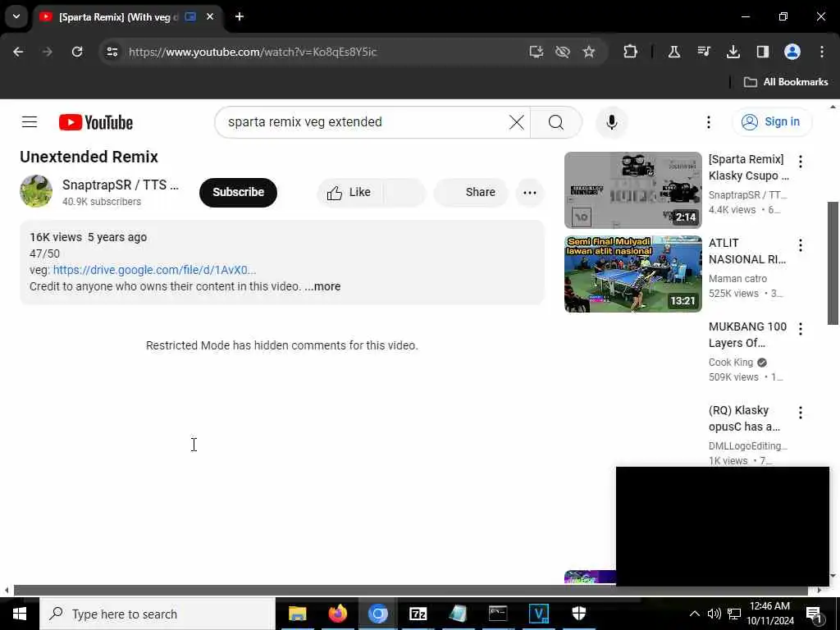Open options menu for MUKBANG 100 Layers video
This screenshot has width=840, height=630.
point(801,328)
